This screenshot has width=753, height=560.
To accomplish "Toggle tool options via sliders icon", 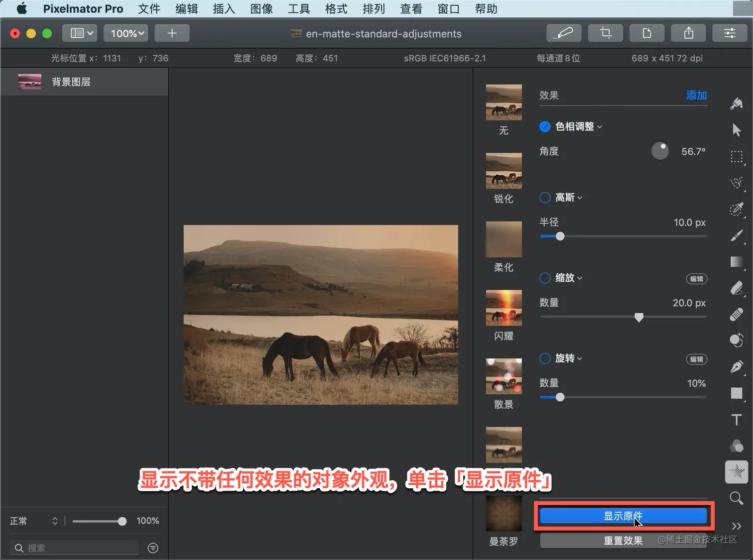I will tap(730, 33).
